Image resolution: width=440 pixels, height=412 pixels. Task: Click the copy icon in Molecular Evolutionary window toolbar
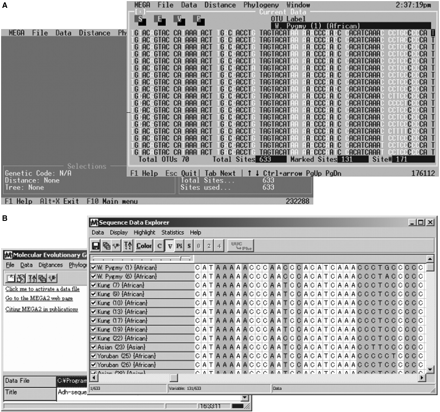42,278
